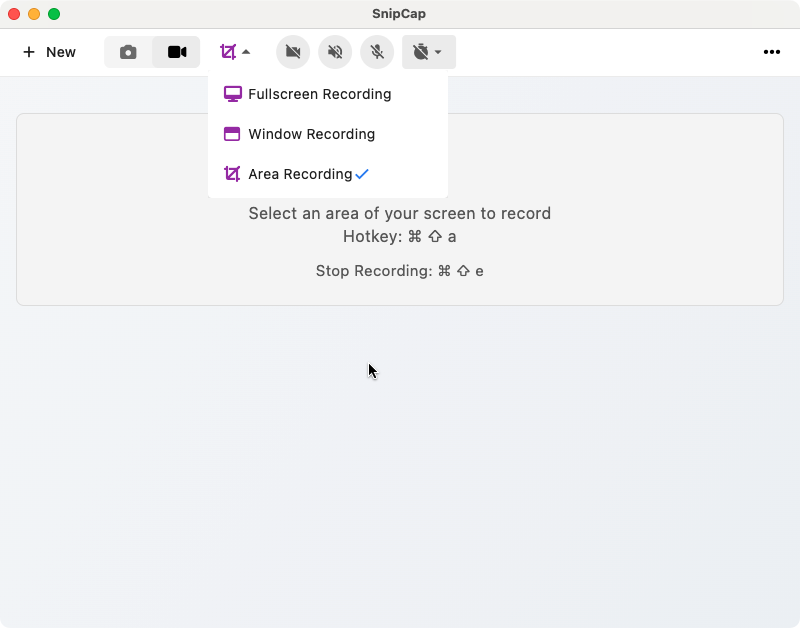Click the Window Recording window icon
800x628 pixels.
tap(232, 134)
